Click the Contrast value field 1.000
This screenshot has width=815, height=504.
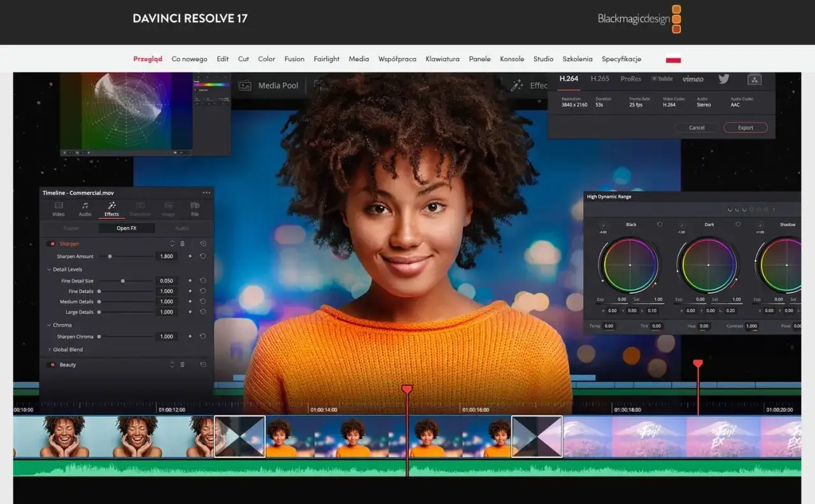coord(751,326)
